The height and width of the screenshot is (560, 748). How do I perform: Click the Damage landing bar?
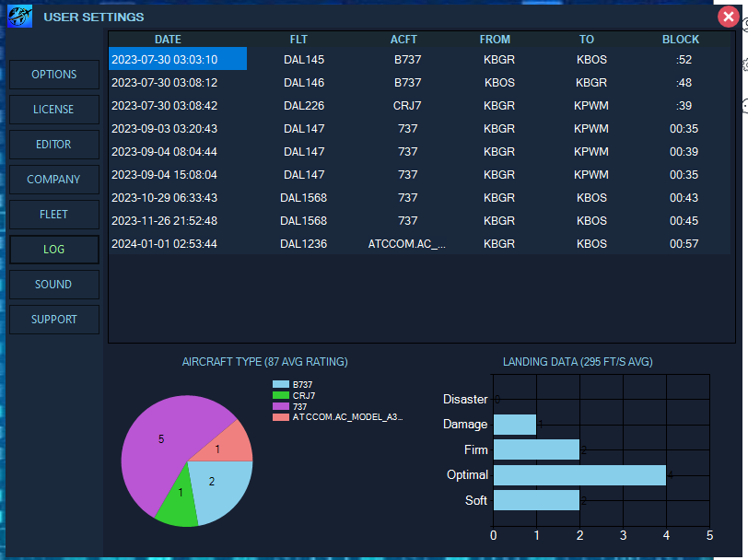pyautogui.click(x=514, y=425)
